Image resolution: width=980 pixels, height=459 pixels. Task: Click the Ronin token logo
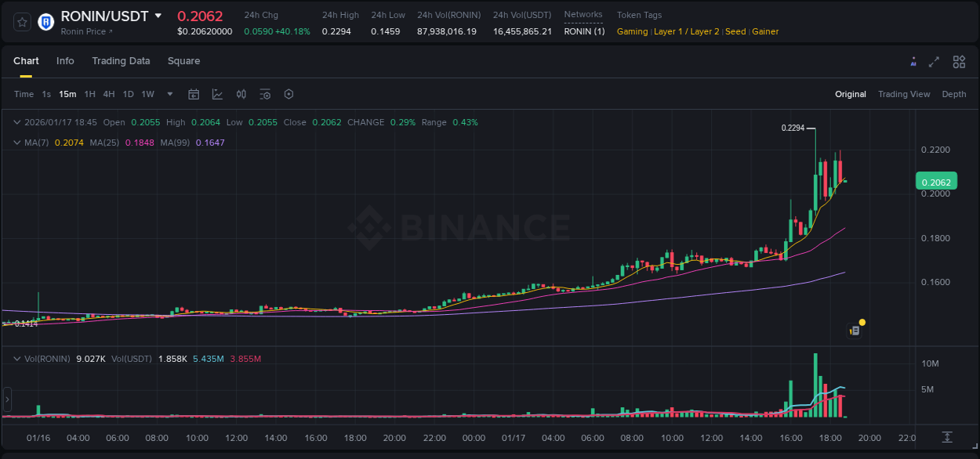tap(45, 22)
